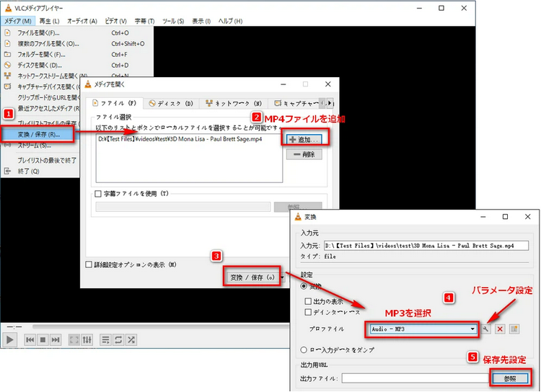Switch to the ファイル (F) tab

[x=115, y=103]
